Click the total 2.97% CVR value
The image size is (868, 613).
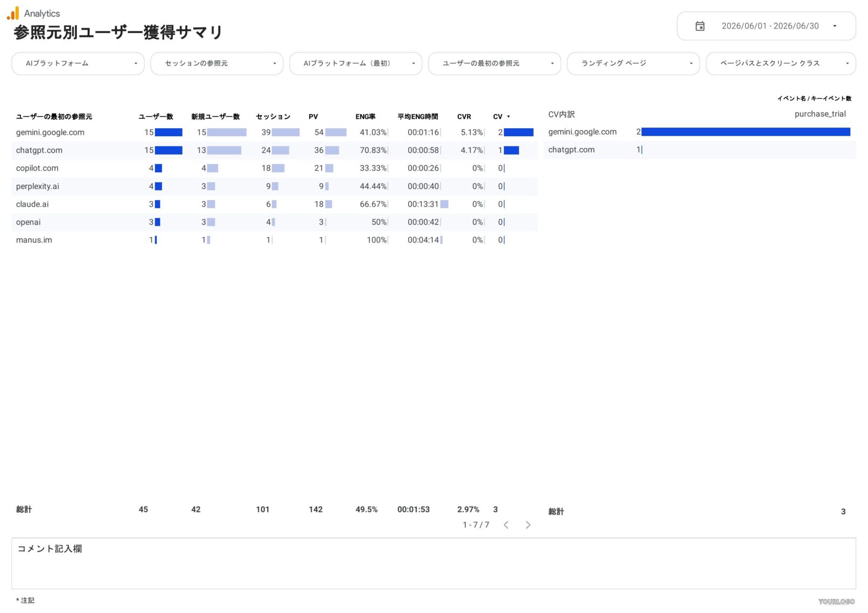coord(468,510)
